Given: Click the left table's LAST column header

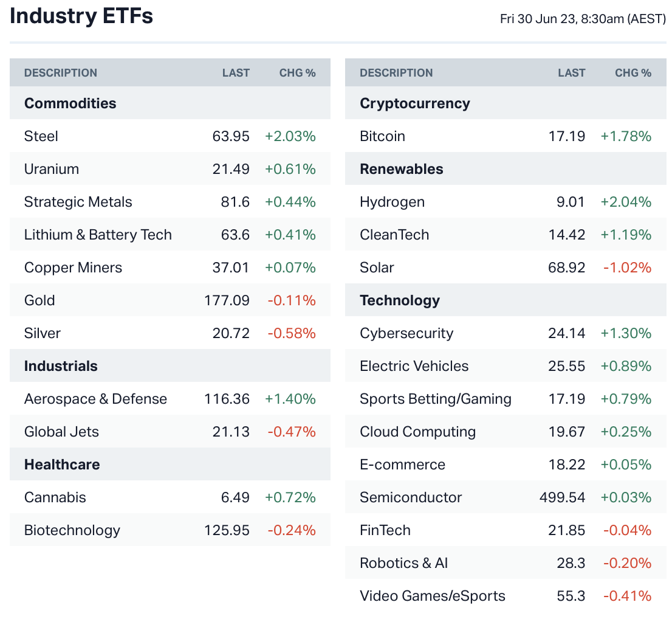Looking at the screenshot, I should pos(236,73).
